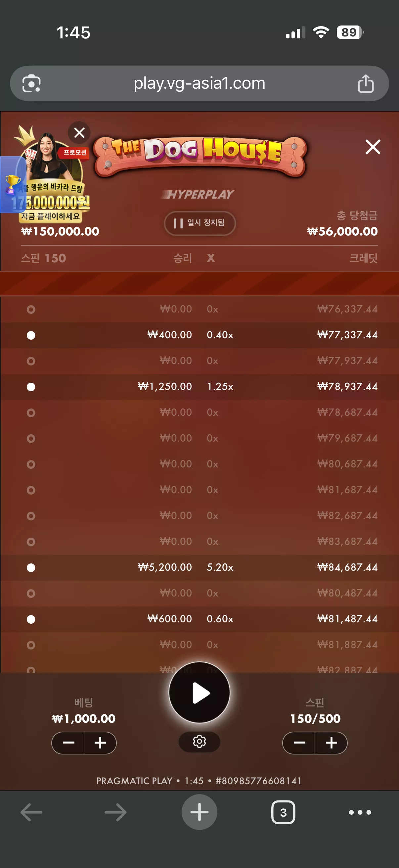Tap the 스핀 150 column header

tap(43, 258)
